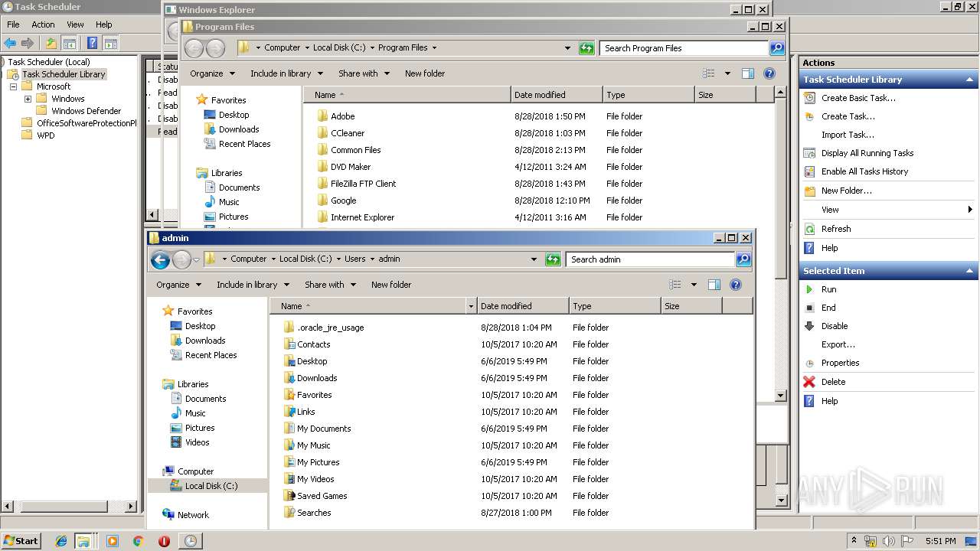Viewport: 980px width, 551px height.
Task: Select the Saved Games folder
Action: pyautogui.click(x=322, y=496)
